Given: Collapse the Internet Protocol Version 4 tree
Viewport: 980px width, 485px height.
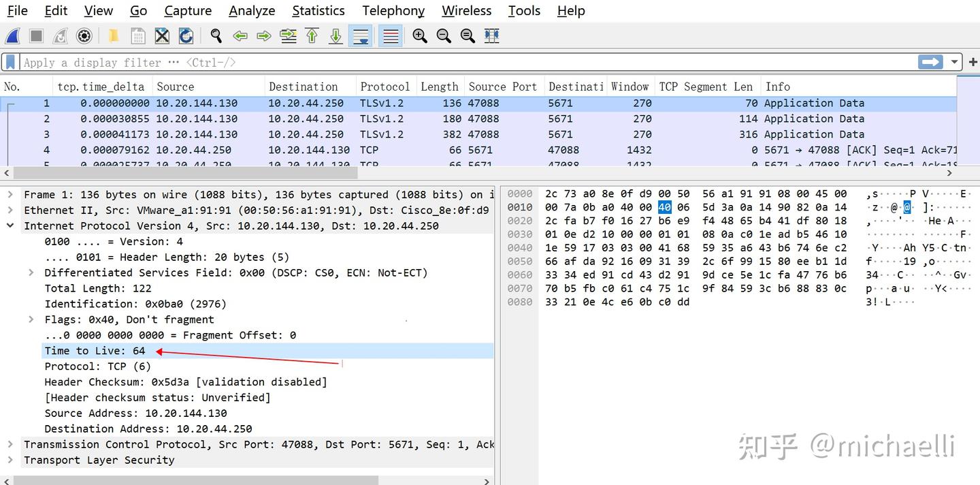Looking at the screenshot, I should (x=10, y=225).
